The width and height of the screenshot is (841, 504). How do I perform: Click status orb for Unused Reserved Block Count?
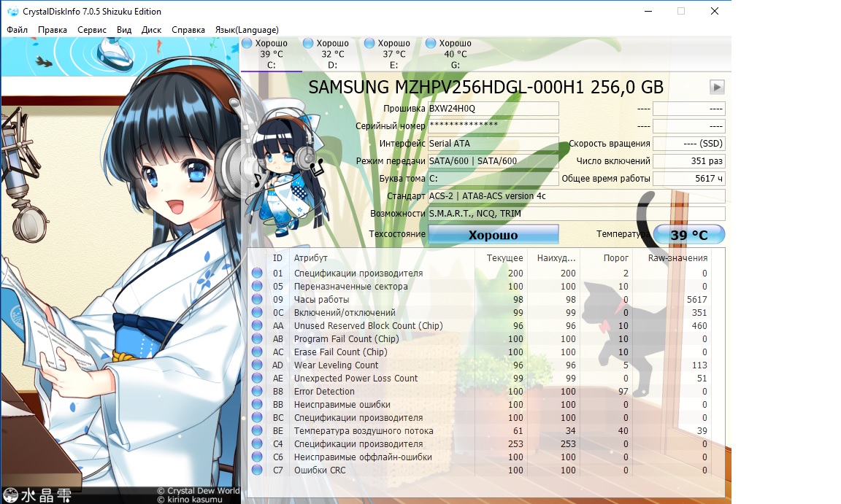258,325
